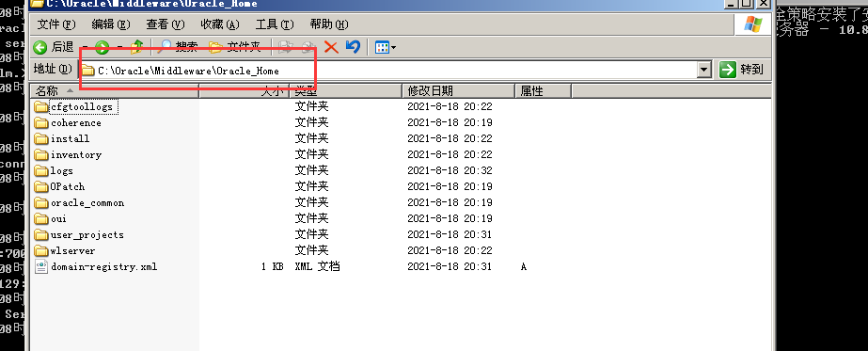The width and height of the screenshot is (868, 351).
Task: Click the Windows flag logo throbber
Action: click(752, 24)
